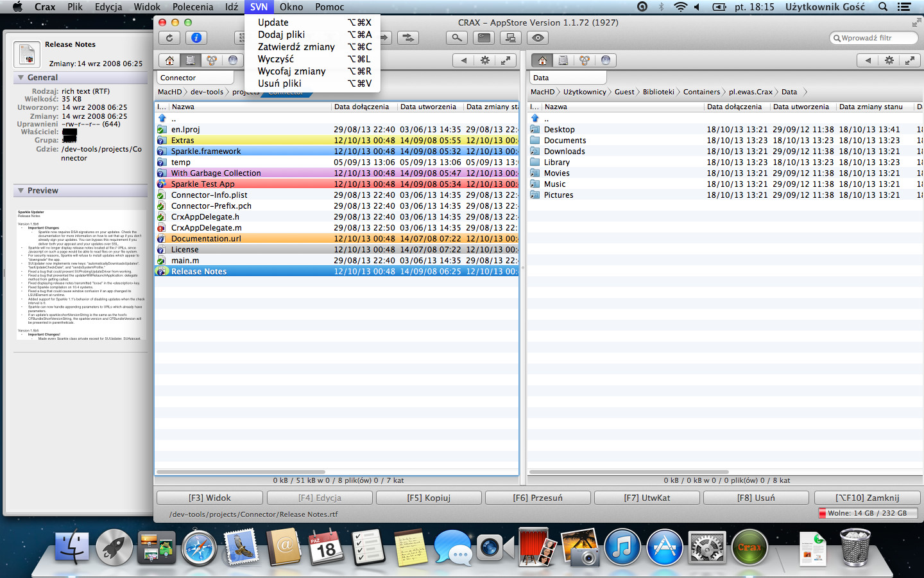Click the Release Notes preview thumbnail
The height and width of the screenshot is (578, 924).
point(81,274)
